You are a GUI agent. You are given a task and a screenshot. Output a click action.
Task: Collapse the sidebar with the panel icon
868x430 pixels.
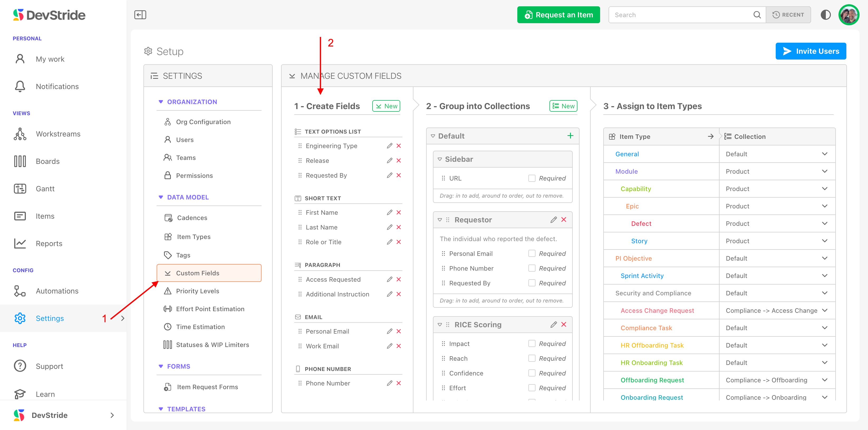(x=140, y=15)
